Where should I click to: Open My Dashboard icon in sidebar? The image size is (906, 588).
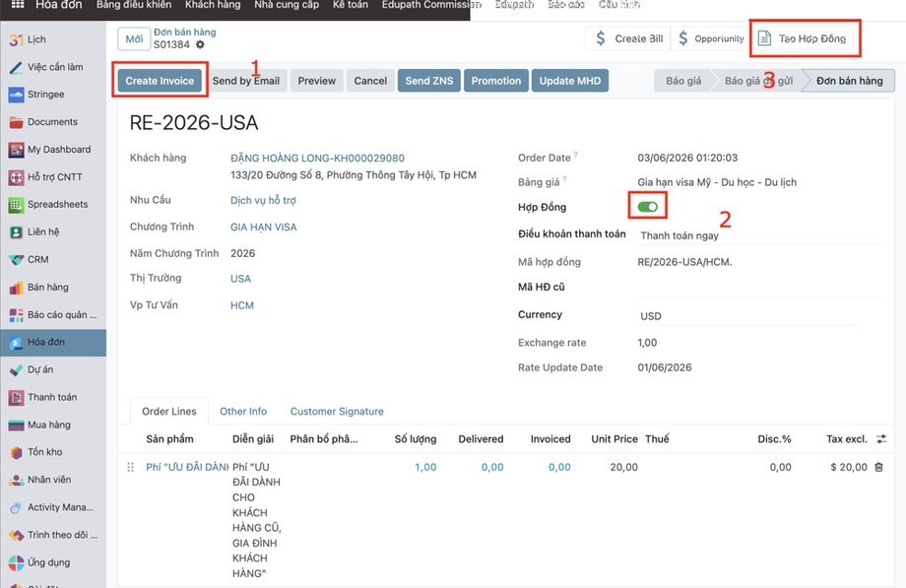(16, 150)
